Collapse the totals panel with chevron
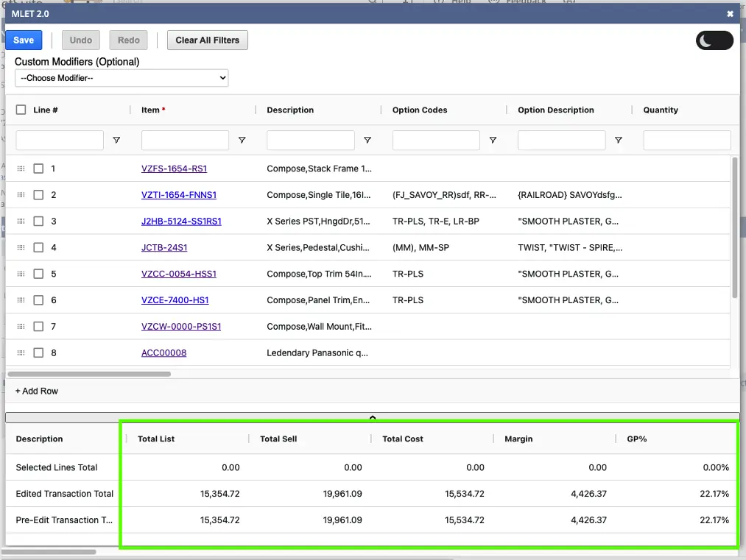This screenshot has width=746, height=560. click(373, 417)
